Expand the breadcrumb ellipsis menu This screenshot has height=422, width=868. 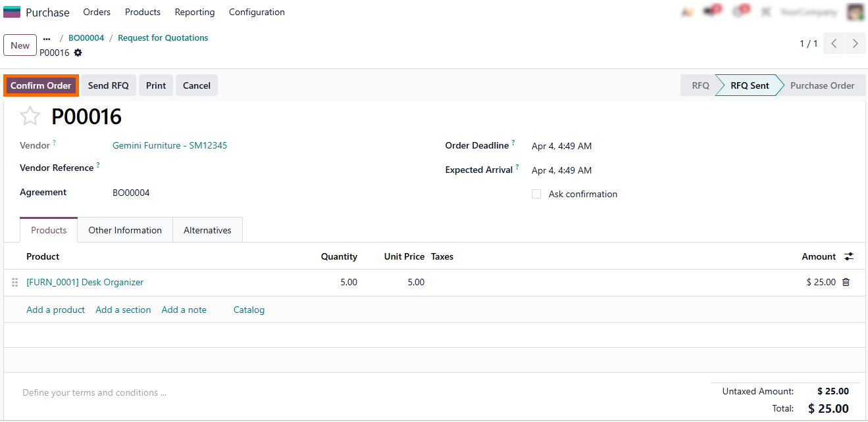tap(47, 38)
